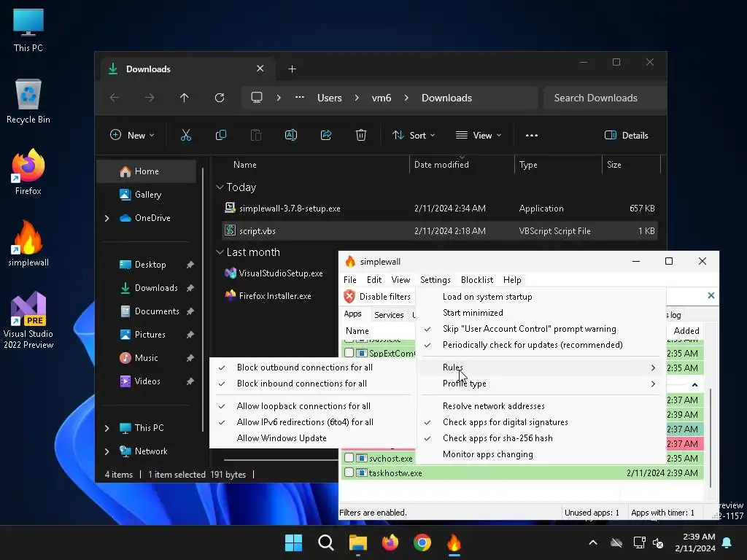747x560 pixels.
Task: Open Home in navigation pane
Action: tap(146, 171)
